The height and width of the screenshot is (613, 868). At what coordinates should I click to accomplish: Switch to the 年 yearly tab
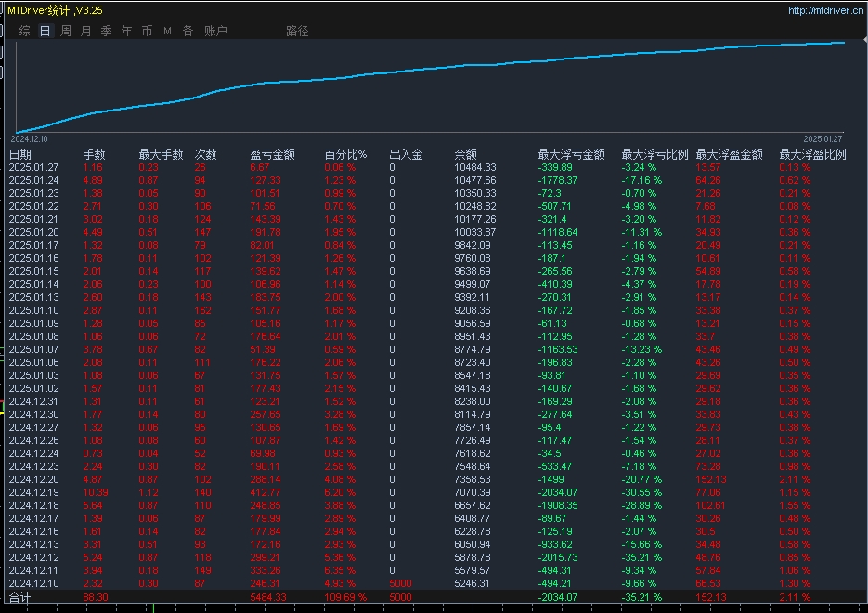point(127,31)
